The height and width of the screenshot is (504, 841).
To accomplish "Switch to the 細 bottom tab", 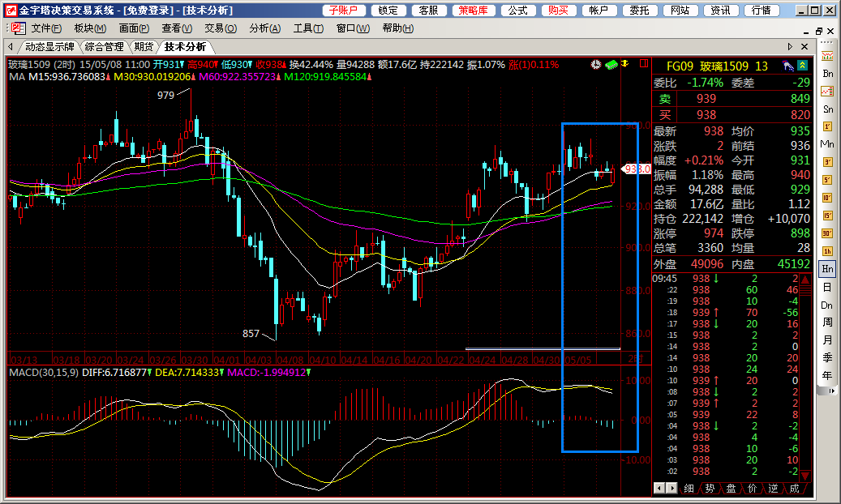I will (689, 489).
